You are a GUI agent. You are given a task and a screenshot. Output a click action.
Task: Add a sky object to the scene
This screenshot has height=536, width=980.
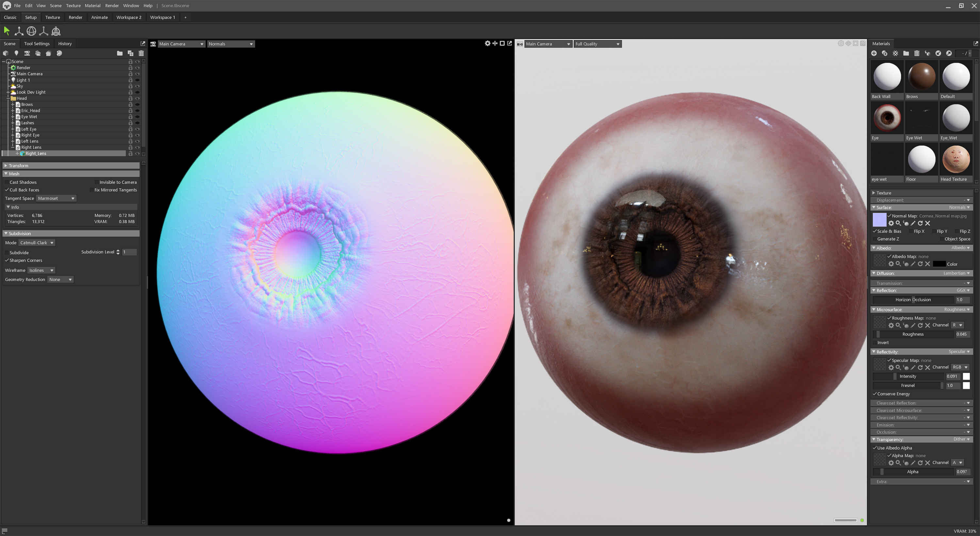pos(38,53)
